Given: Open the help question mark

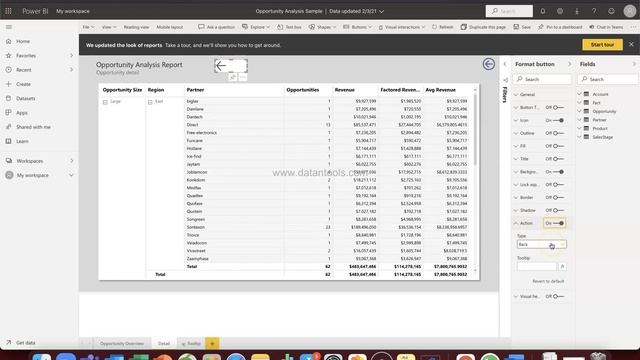Looking at the screenshot, I should (x=594, y=11).
